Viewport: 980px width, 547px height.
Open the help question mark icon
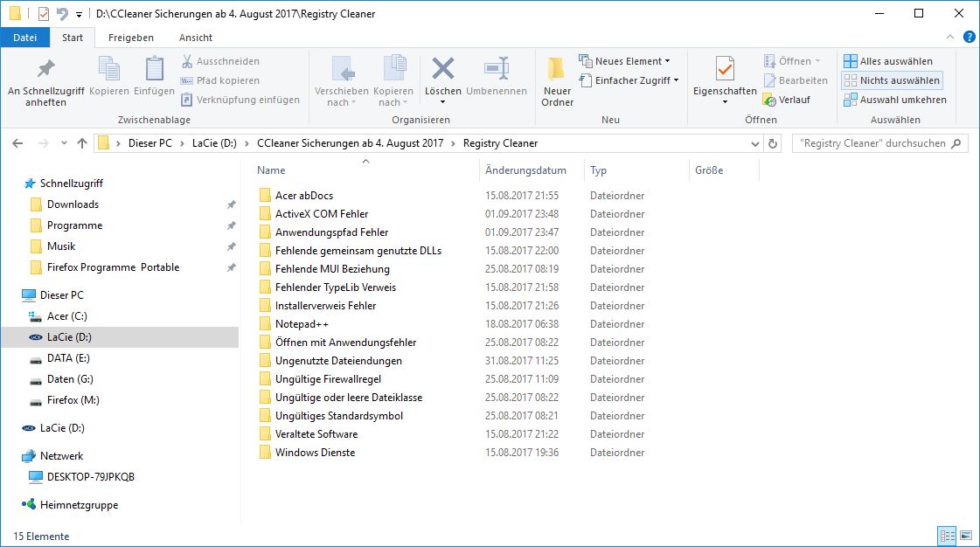[970, 38]
